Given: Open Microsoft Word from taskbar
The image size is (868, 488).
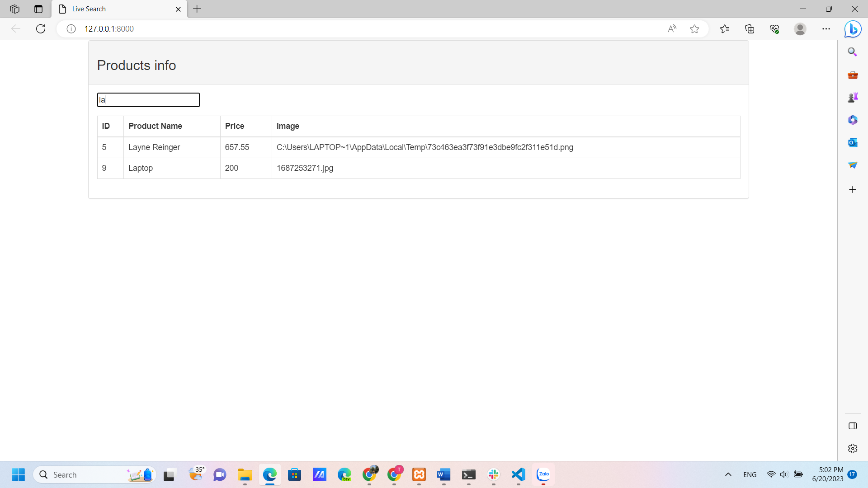Looking at the screenshot, I should tap(444, 475).
